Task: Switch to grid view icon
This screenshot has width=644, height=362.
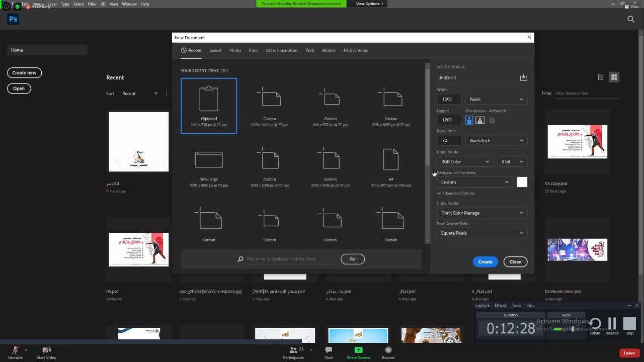Action: click(x=614, y=77)
